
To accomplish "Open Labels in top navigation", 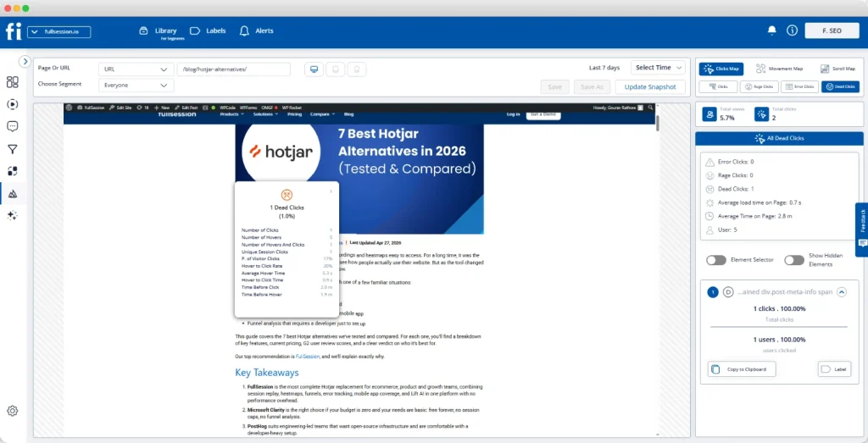I will (x=208, y=31).
